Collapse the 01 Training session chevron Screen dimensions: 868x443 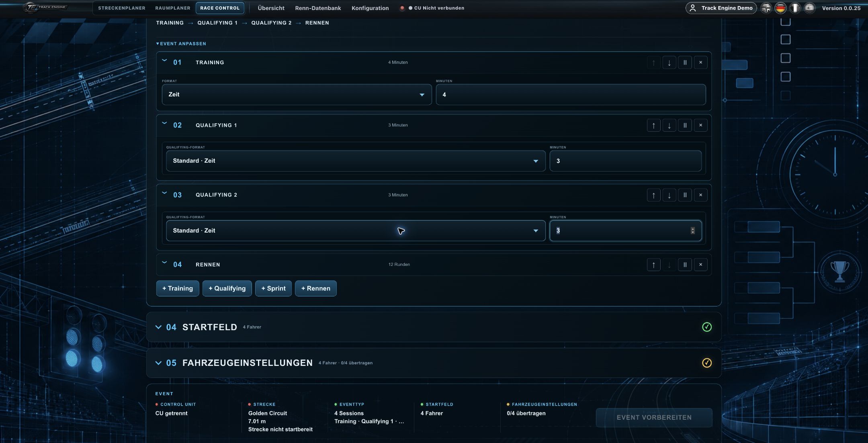[x=164, y=61]
